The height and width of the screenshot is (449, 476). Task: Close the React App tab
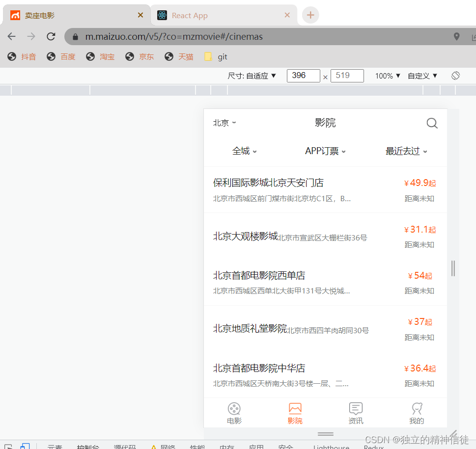pos(287,15)
